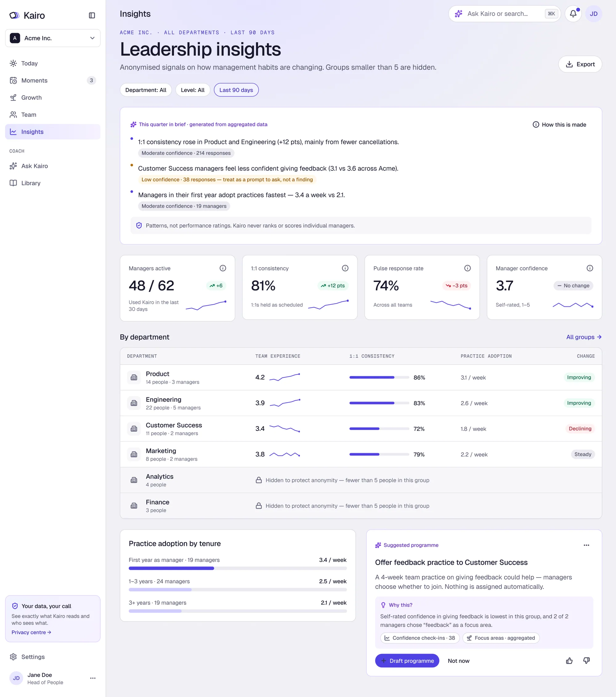Open the Last 90 days filter
This screenshot has height=697, width=616.
coord(236,90)
